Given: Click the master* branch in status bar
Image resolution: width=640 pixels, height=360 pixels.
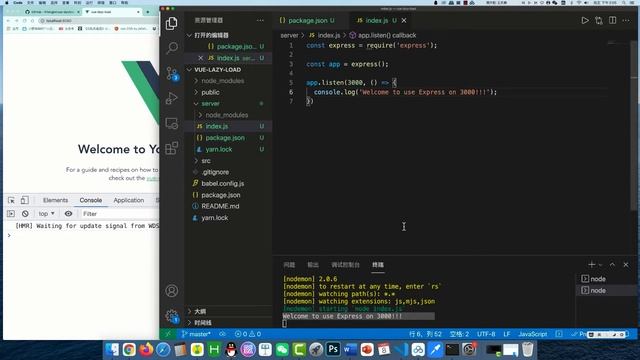Looking at the screenshot, I should (x=196, y=334).
